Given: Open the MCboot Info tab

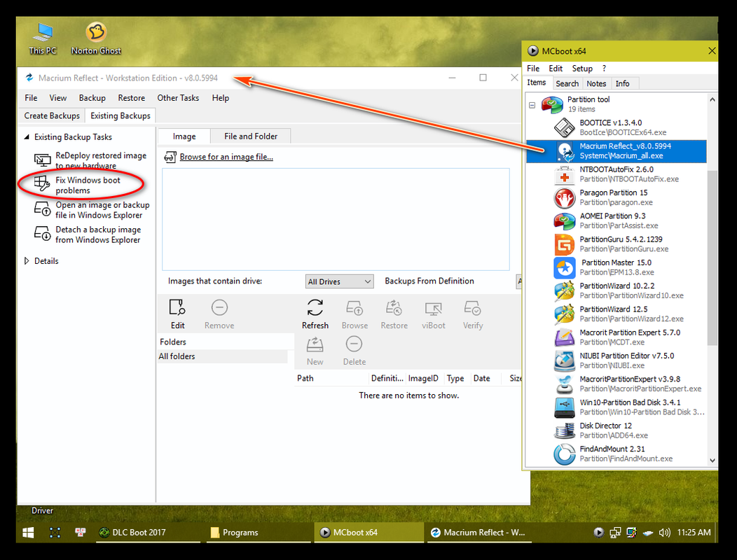Looking at the screenshot, I should [622, 83].
